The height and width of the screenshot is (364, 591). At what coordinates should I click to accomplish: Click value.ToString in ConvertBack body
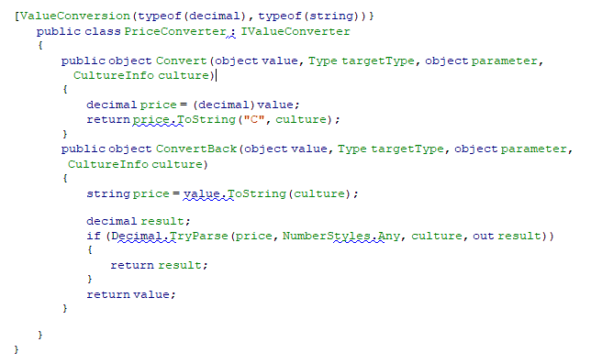point(235,193)
